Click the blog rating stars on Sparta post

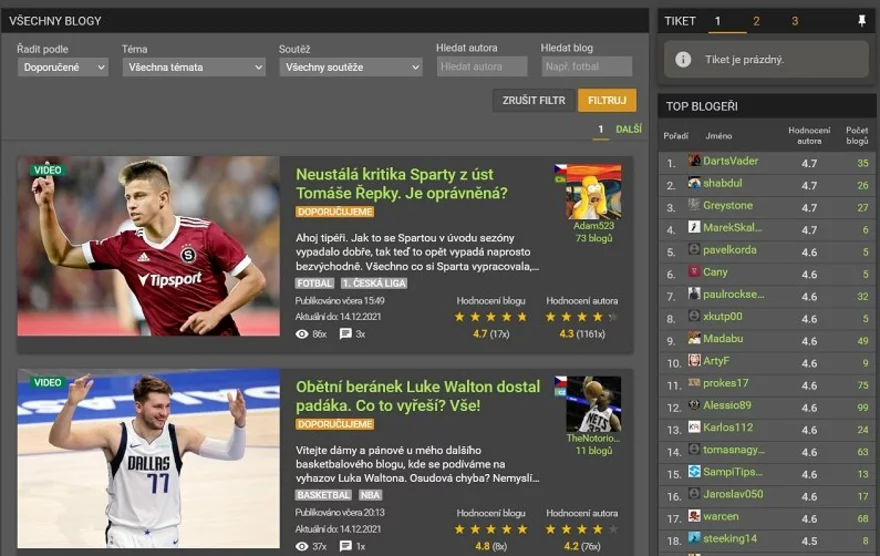point(491,317)
